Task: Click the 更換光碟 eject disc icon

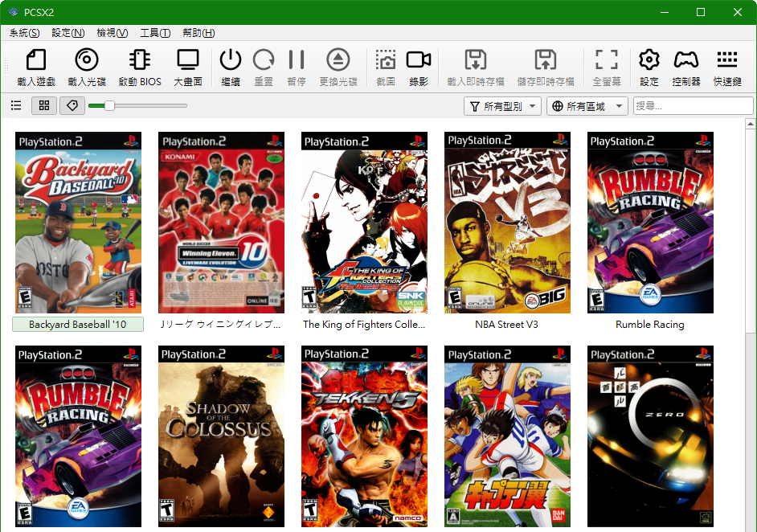Action: (338, 59)
